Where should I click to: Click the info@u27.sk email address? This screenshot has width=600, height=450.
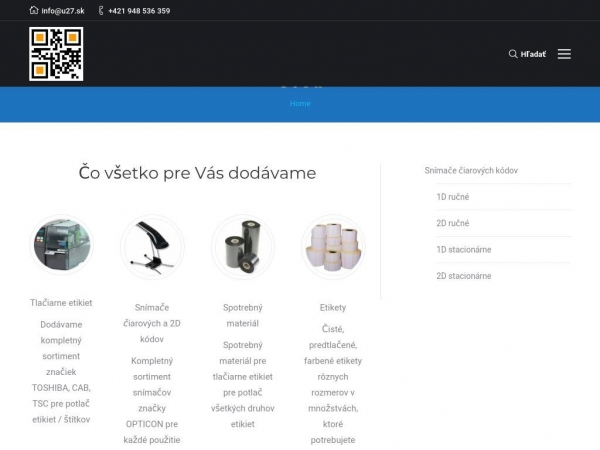pyautogui.click(x=63, y=11)
